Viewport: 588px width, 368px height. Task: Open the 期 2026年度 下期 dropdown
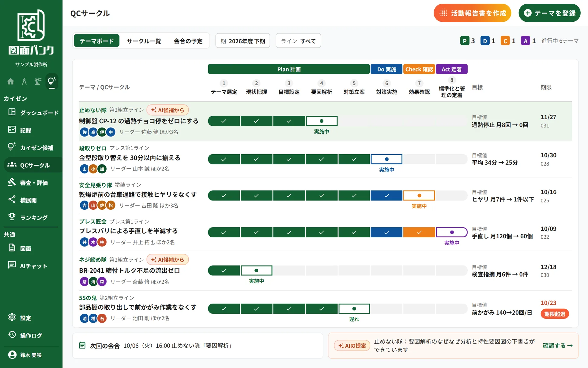pos(243,41)
